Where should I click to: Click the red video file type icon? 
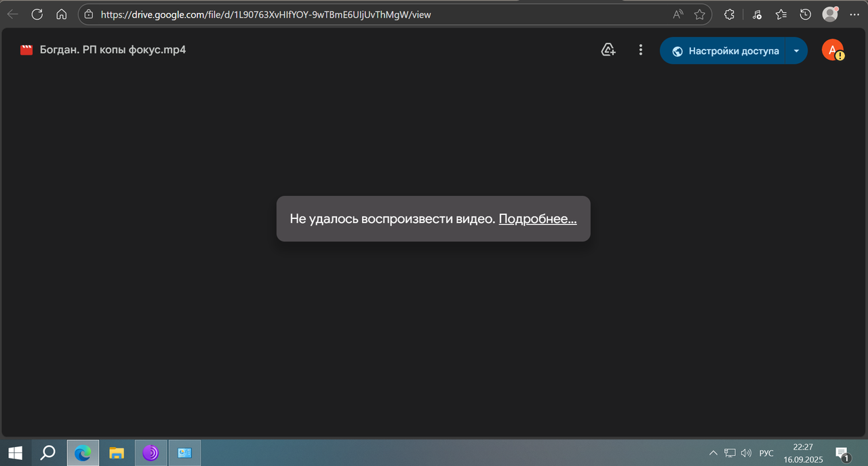point(26,50)
